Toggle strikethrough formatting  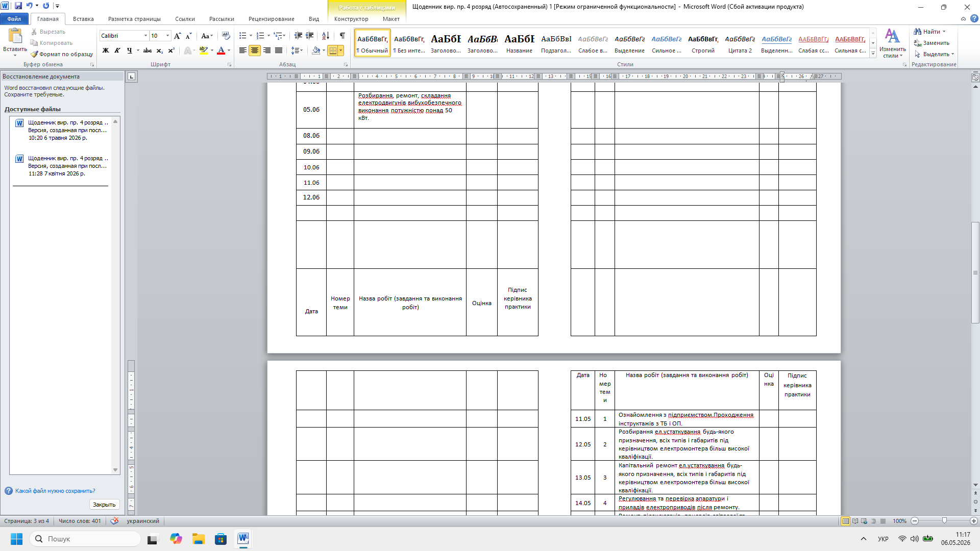(148, 51)
